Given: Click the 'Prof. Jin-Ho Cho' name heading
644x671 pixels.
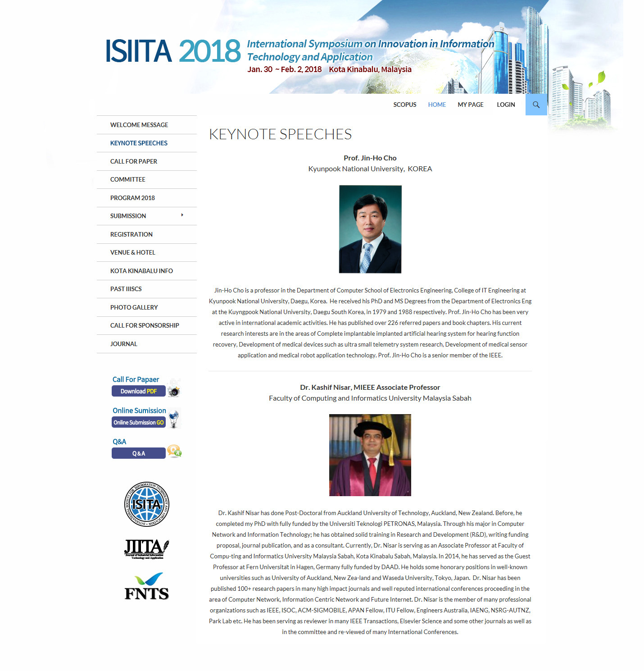Looking at the screenshot, I should tap(370, 158).
